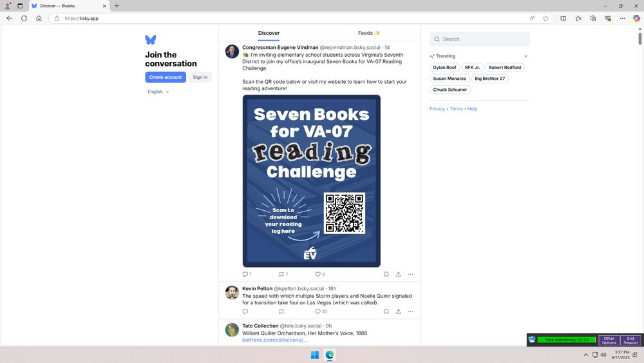Open Tate Collection's profile avatar
Screen dimensions: 644x363
click(x=232, y=329)
